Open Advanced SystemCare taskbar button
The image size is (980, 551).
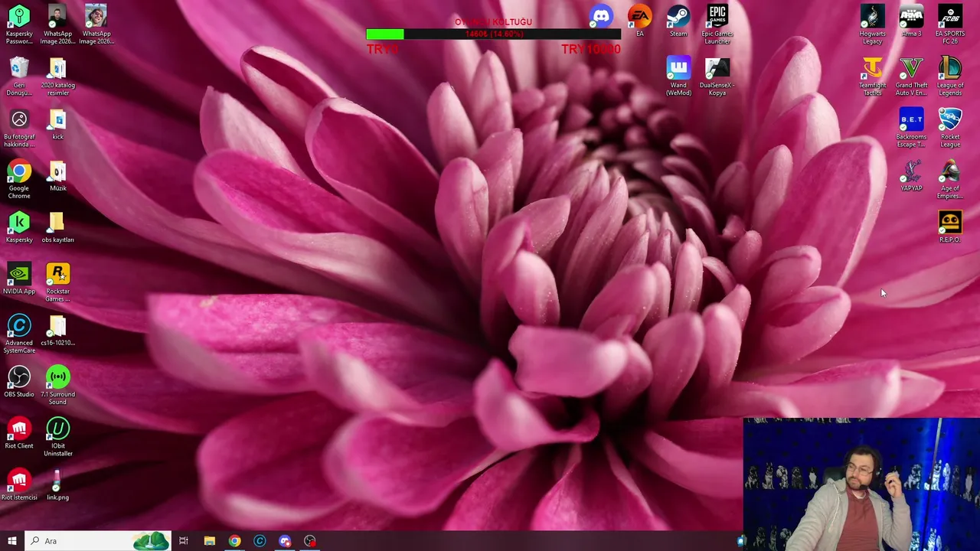(260, 541)
